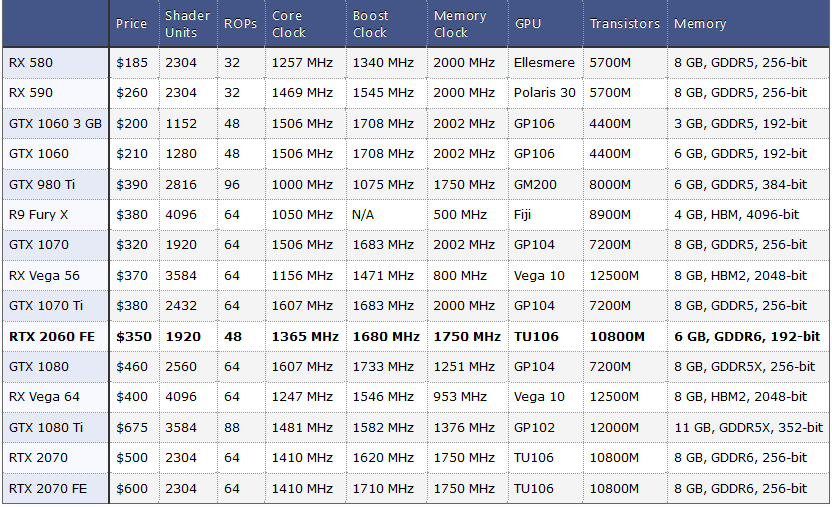Select the RX Vega 56 row name
Image resolution: width=832 pixels, height=507 pixels.
coord(44,276)
